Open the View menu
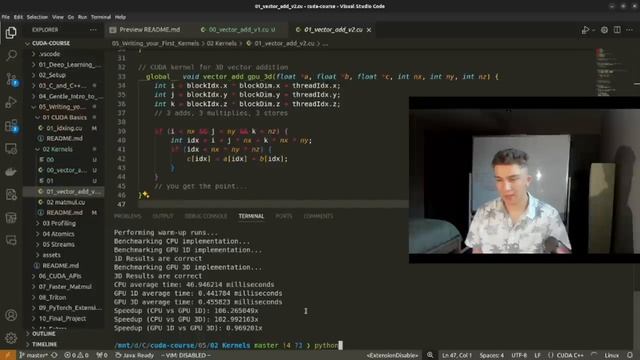 pyautogui.click(x=58, y=17)
